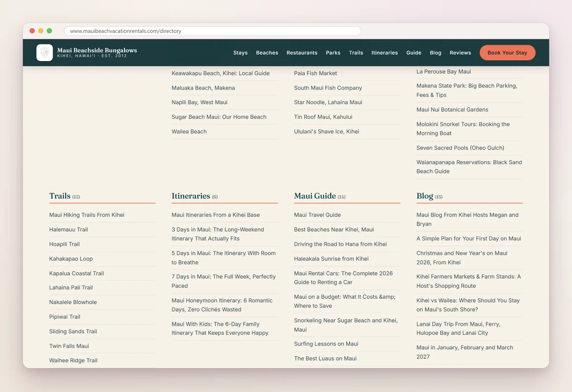Open Best Beaches Near Kihei, Maui link

click(x=334, y=229)
